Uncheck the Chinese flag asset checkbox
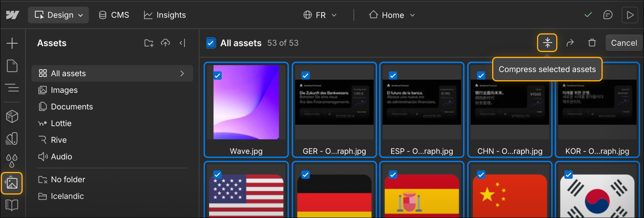The height and width of the screenshot is (218, 644). 481,174
